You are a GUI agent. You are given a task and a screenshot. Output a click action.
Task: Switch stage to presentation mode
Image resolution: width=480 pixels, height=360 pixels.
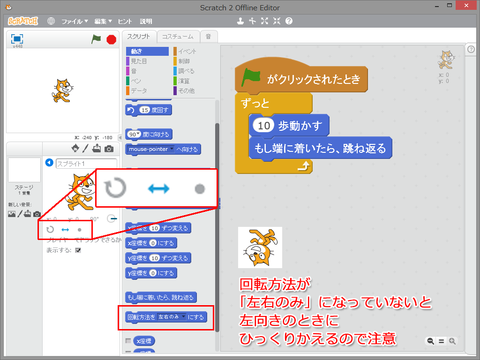click(x=17, y=39)
